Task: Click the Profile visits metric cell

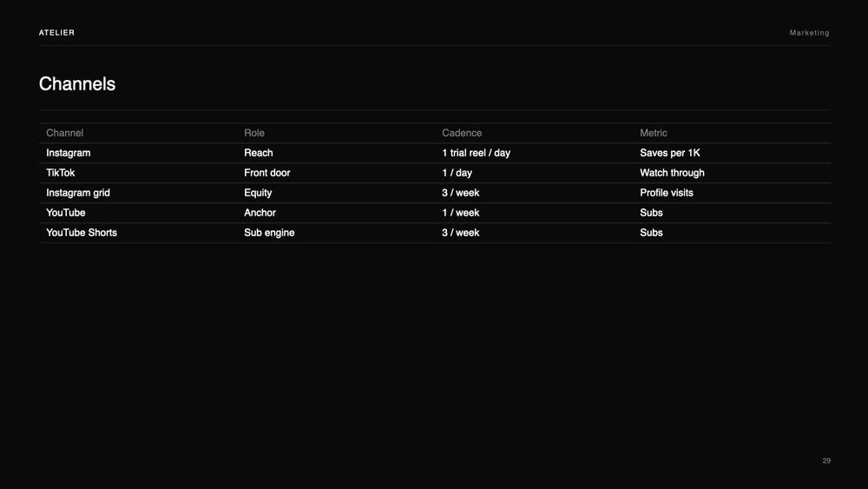Action: point(667,193)
